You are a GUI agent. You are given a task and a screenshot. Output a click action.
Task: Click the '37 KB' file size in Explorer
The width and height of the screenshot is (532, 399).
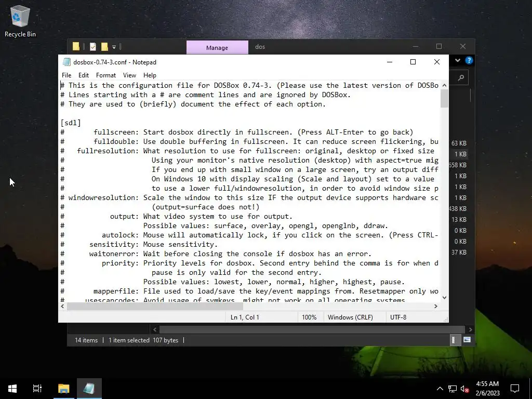click(x=459, y=252)
